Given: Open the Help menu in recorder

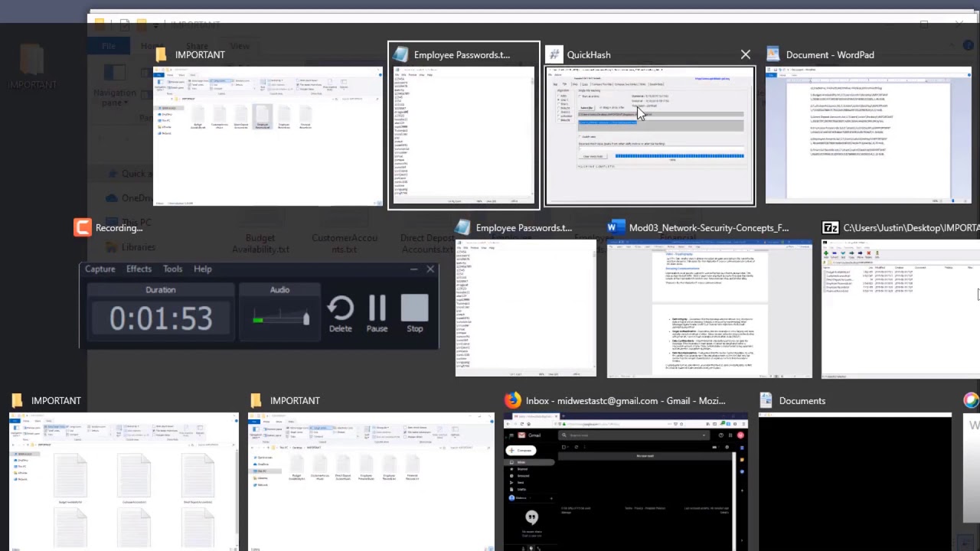Looking at the screenshot, I should (202, 269).
